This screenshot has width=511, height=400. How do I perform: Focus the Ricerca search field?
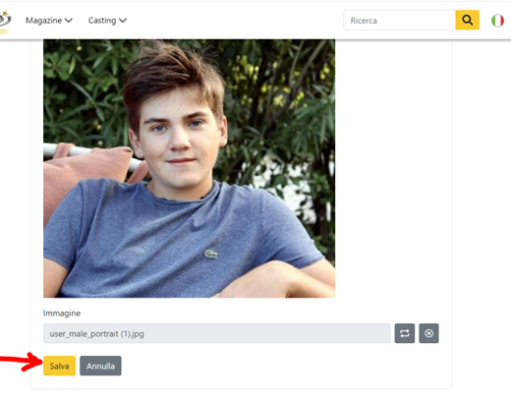[x=400, y=20]
